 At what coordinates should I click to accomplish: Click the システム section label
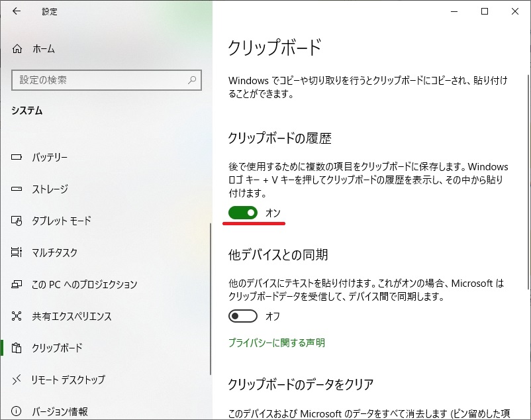click(x=26, y=111)
